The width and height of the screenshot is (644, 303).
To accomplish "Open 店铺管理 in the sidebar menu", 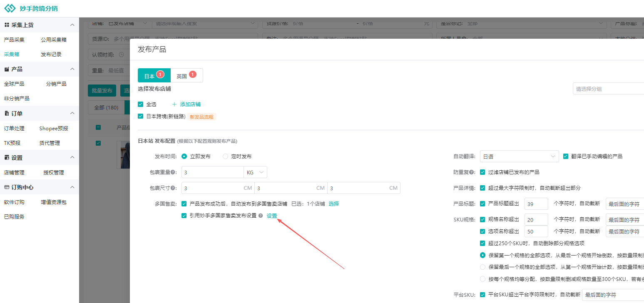I will 14,172.
